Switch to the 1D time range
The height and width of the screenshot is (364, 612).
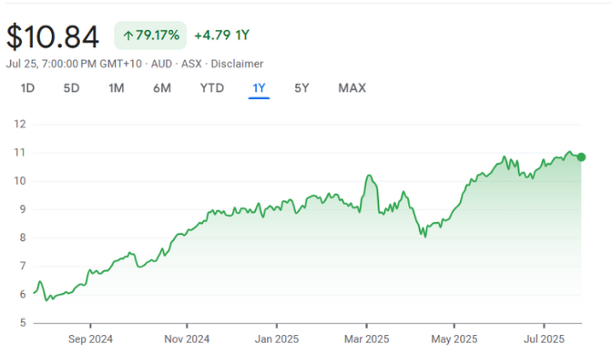pyautogui.click(x=27, y=88)
